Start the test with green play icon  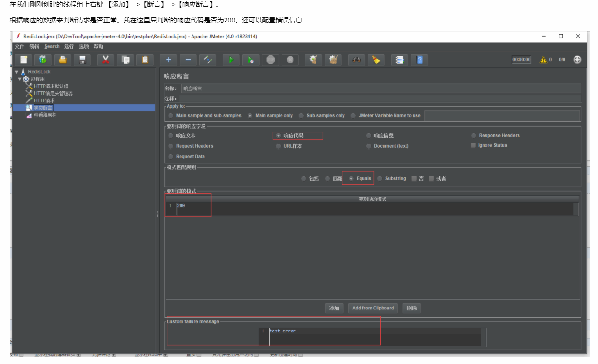click(231, 60)
